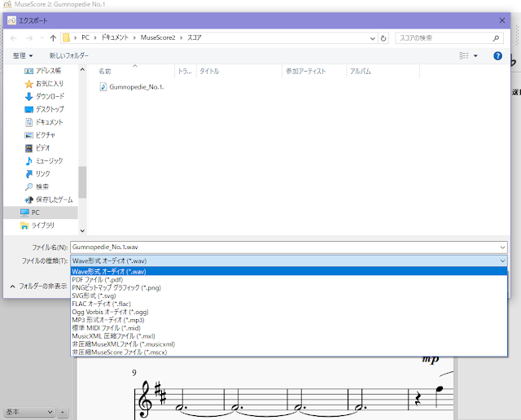
Task: Choose 標準 MIDI ファイル (*.mid) option
Action: point(289,328)
